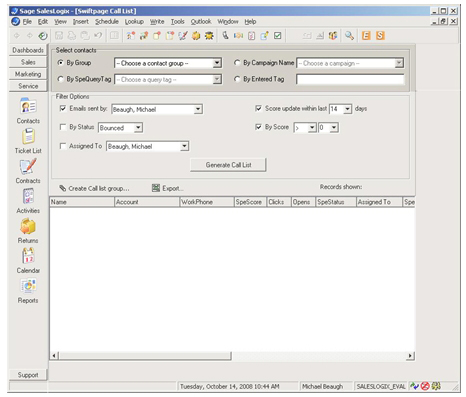This screenshot has width=466, height=397.
Task: Click the By Entered Tag text field
Action: click(x=350, y=79)
